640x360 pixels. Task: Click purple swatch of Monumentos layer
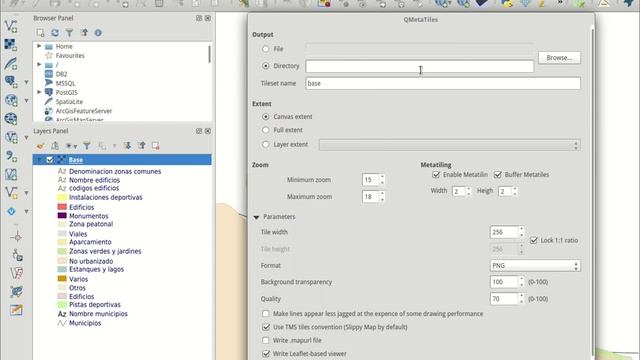click(x=62, y=216)
